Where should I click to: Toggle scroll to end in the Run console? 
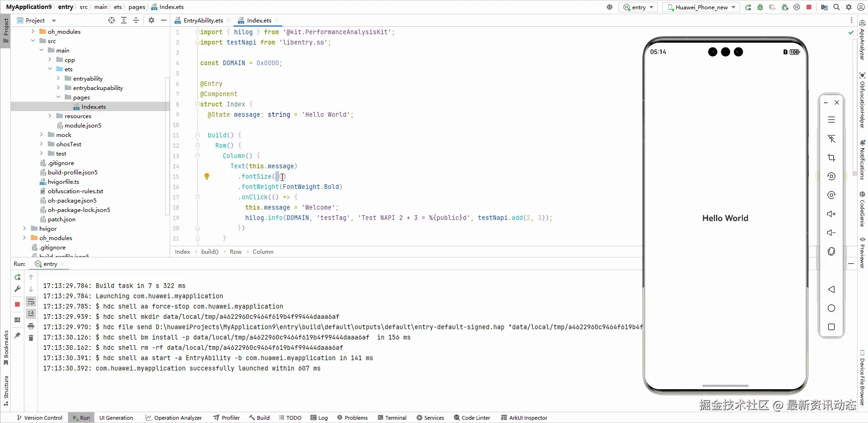(31, 313)
